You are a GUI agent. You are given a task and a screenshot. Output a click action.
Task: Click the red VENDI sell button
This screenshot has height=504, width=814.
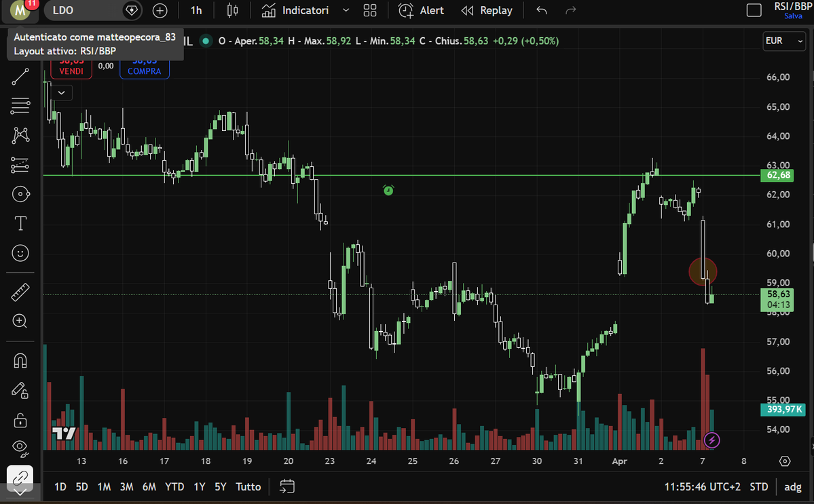71,68
